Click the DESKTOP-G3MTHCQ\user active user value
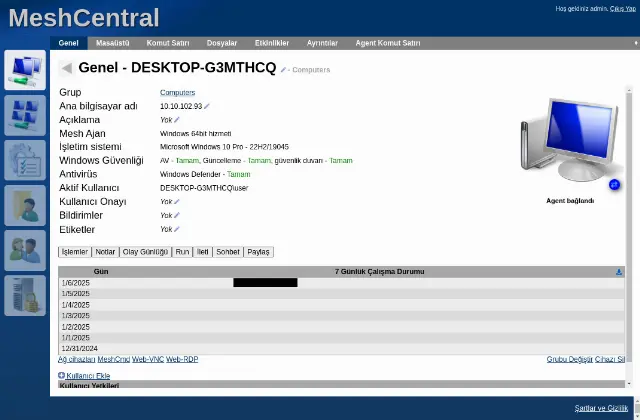The width and height of the screenshot is (640, 420). [x=204, y=188]
